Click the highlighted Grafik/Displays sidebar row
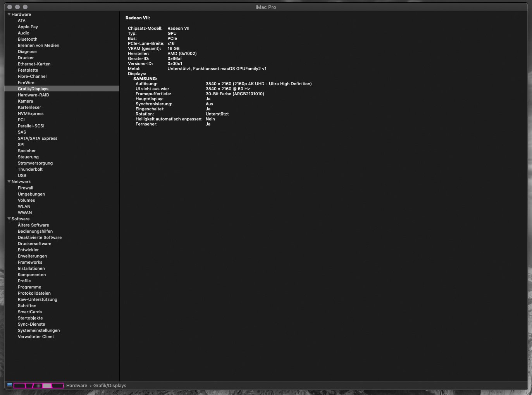This screenshot has width=532, height=395. pyautogui.click(x=62, y=89)
